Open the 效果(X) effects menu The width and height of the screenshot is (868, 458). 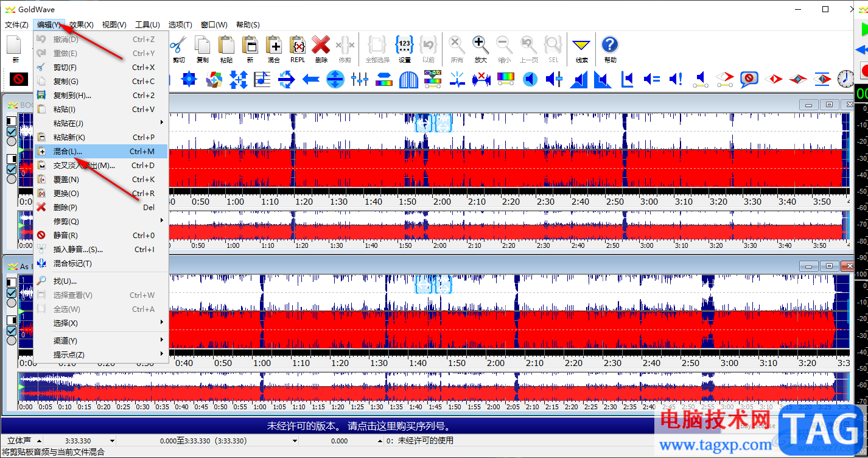(x=81, y=25)
